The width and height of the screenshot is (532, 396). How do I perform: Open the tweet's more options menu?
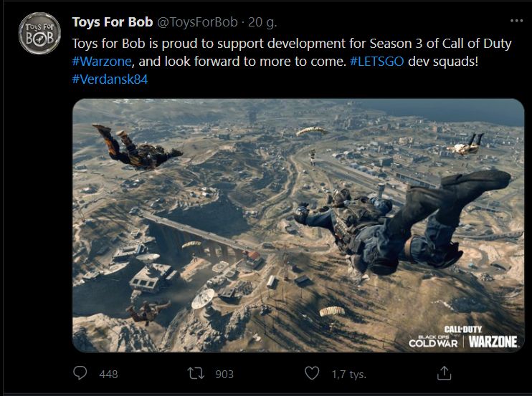click(x=516, y=21)
